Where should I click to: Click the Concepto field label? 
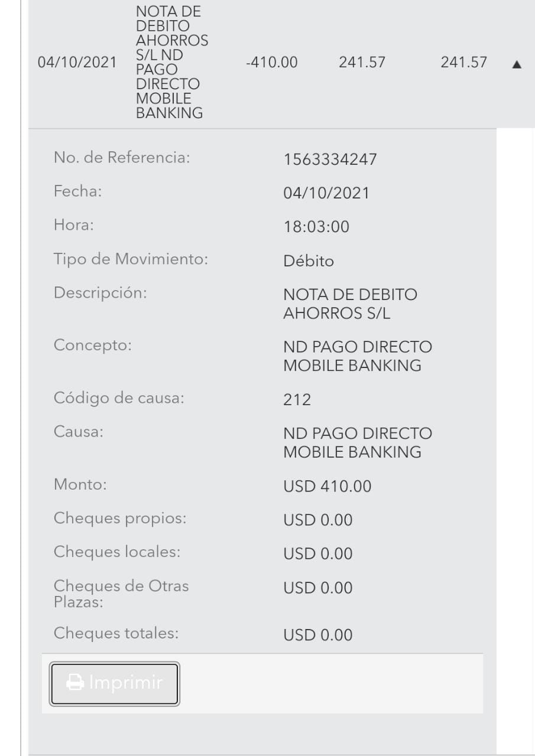pos(92,346)
